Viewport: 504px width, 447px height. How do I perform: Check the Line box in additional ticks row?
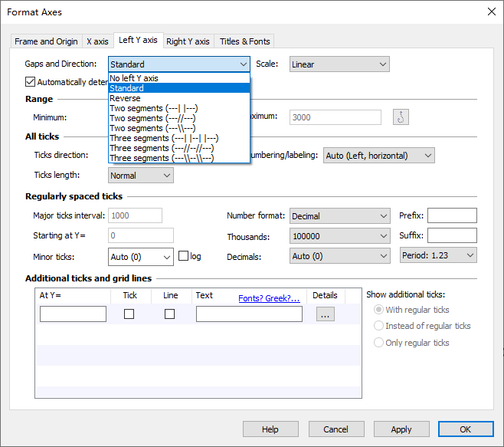pyautogui.click(x=169, y=314)
